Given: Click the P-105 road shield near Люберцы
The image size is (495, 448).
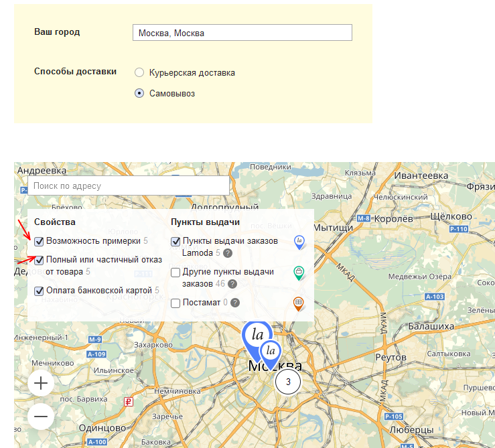Looking at the screenshot, I should tap(394, 417).
